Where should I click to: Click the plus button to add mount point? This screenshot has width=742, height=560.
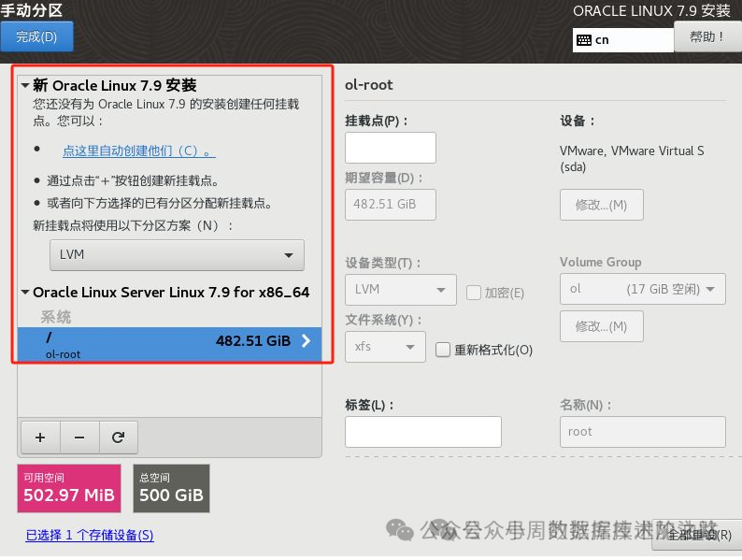(41, 438)
